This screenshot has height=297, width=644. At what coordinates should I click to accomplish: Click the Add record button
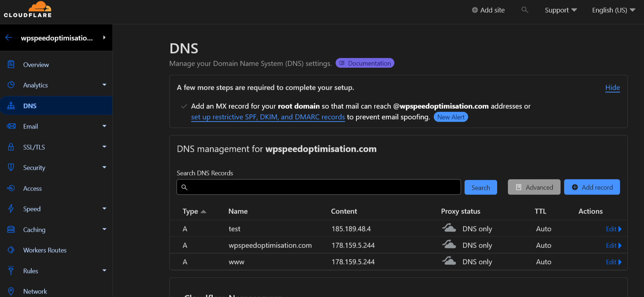(592, 187)
